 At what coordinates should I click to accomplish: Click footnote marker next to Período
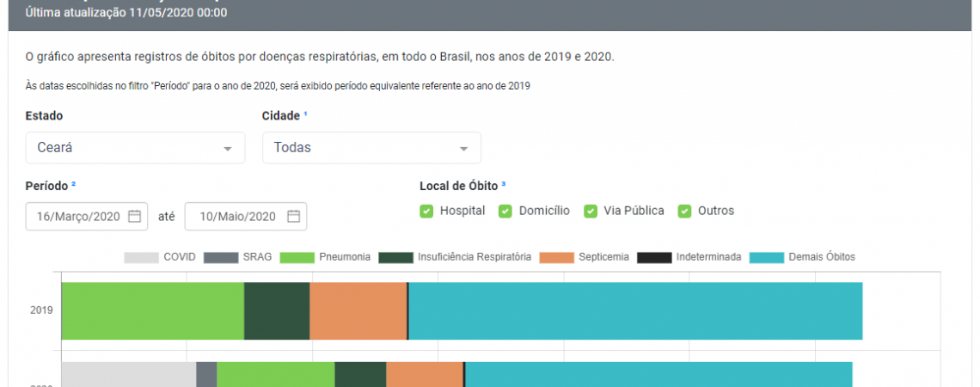(74, 183)
